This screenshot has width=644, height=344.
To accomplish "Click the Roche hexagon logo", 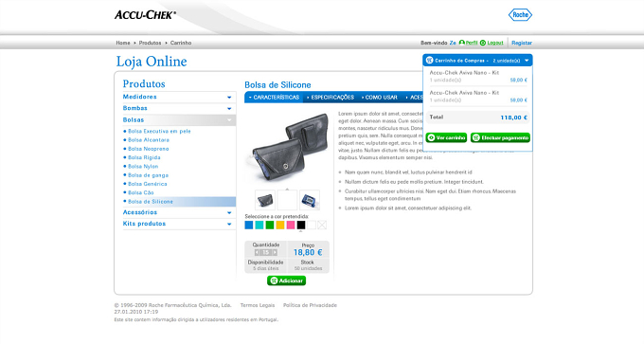I will click(x=520, y=15).
